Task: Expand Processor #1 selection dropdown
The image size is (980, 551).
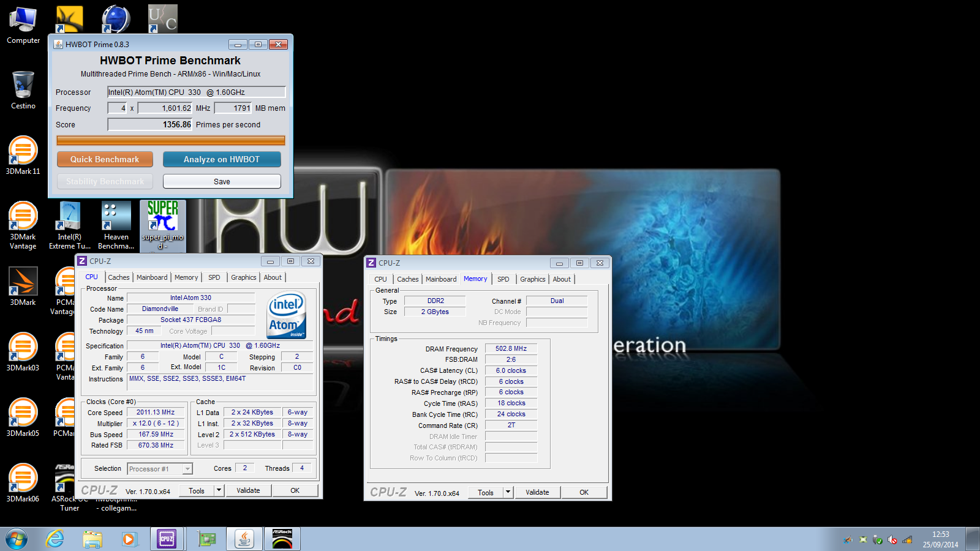Action: pyautogui.click(x=187, y=469)
